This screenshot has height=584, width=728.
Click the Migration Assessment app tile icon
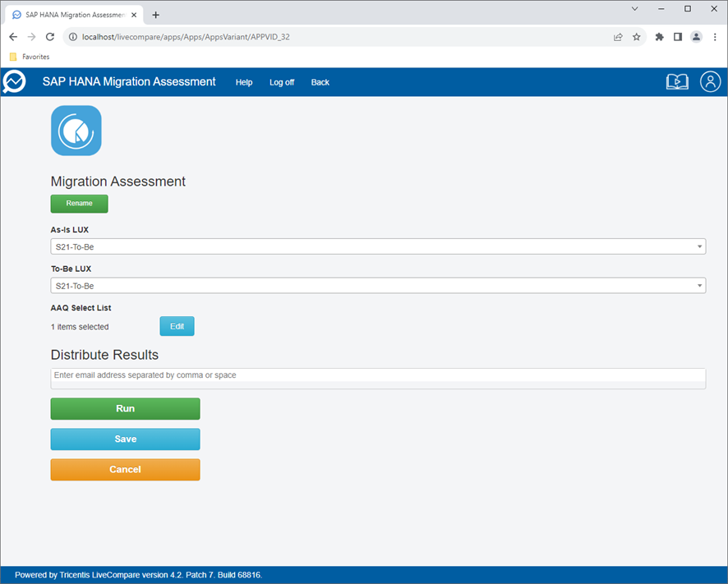(76, 131)
